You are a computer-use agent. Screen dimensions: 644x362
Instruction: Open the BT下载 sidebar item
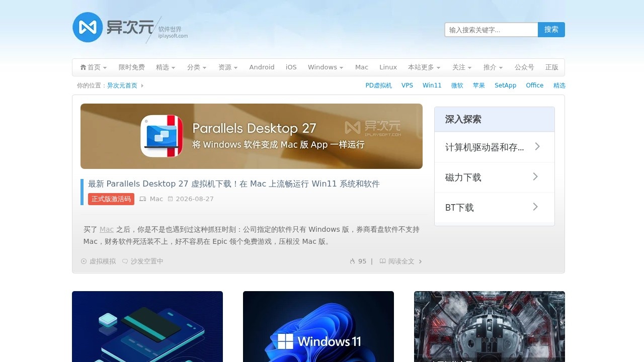tap(495, 208)
